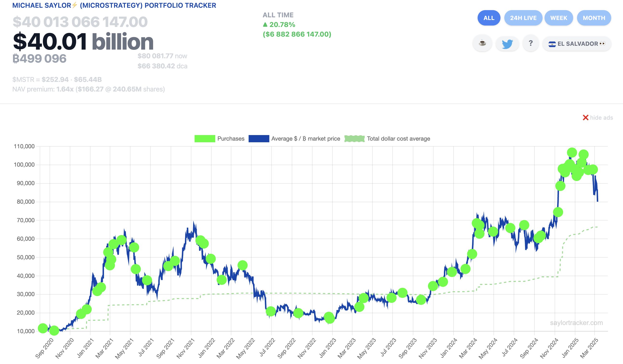This screenshot has width=623, height=364.
Task: Click the $40 013 066 147.00 total
Action: pos(80,22)
